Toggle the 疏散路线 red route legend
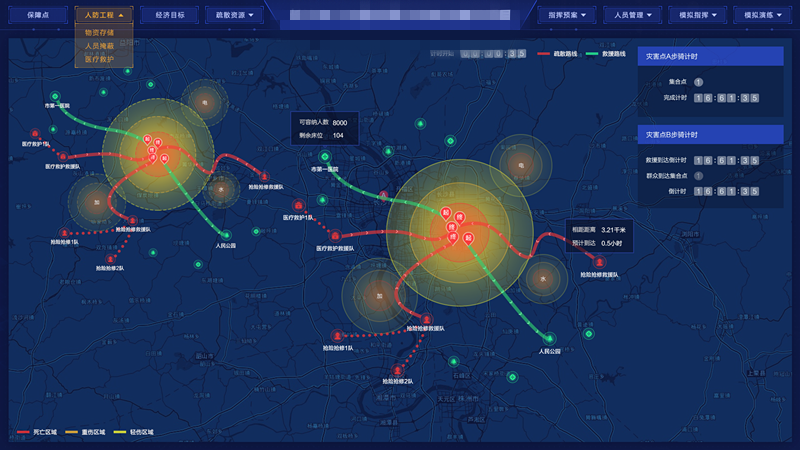This screenshot has width=800, height=450. tap(554, 52)
